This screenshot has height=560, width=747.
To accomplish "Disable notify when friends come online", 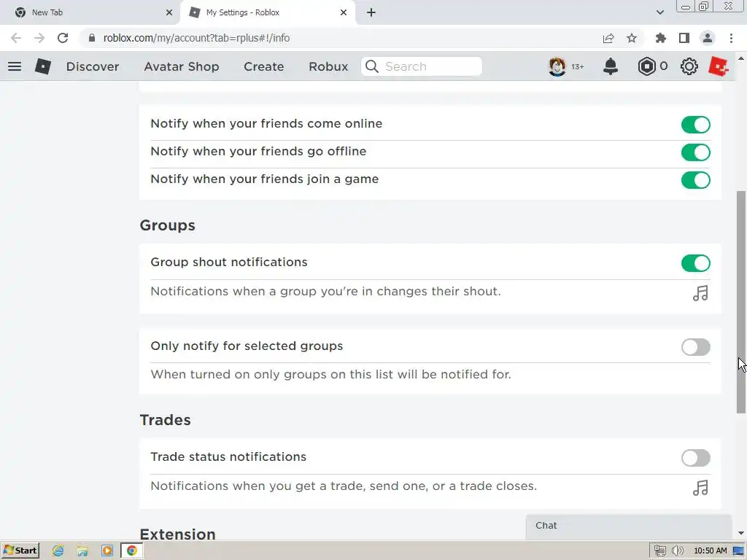I will tap(695, 125).
